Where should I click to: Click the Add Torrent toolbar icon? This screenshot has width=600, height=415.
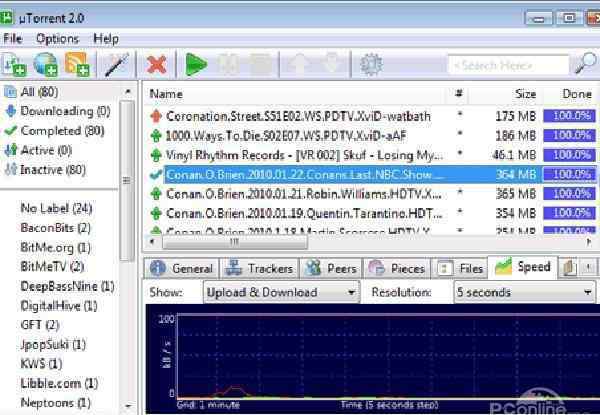coord(15,65)
